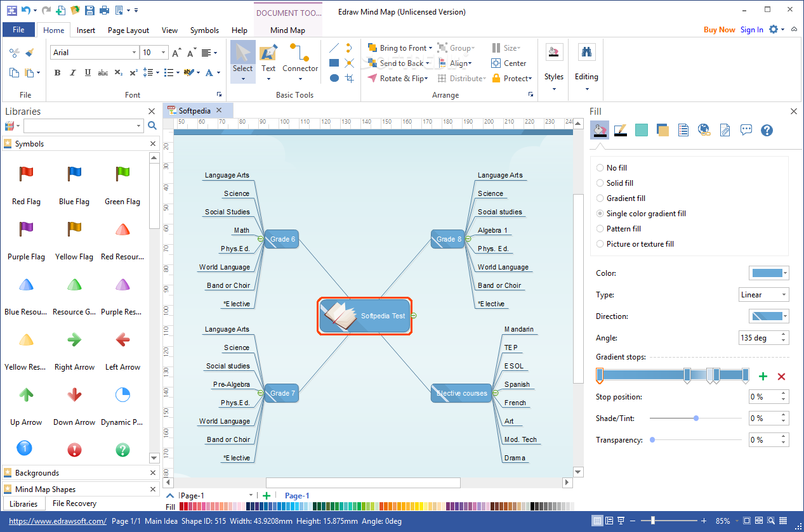Switch to the Symbols ribbon tab
This screenshot has height=532, width=804.
click(204, 30)
